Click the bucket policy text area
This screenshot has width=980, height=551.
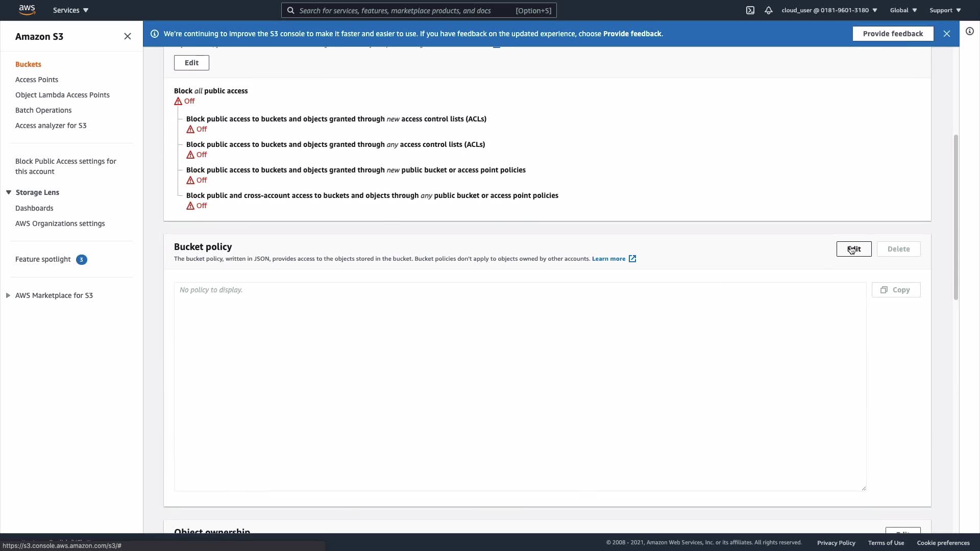(x=520, y=386)
